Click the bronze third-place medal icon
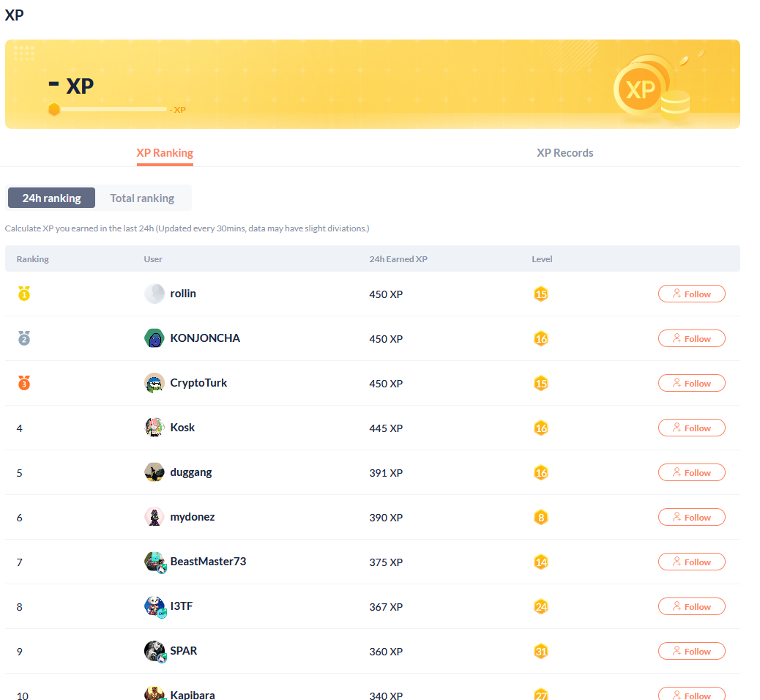760x700 pixels. pyautogui.click(x=24, y=383)
